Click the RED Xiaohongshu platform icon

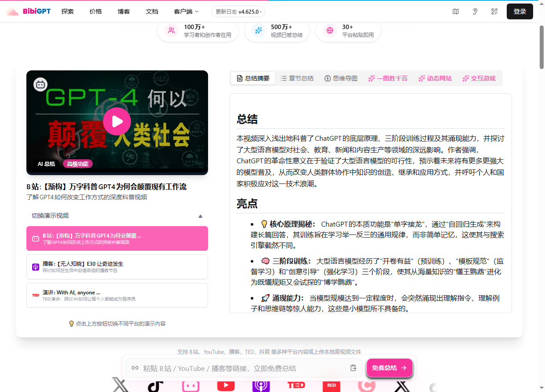tap(332, 386)
